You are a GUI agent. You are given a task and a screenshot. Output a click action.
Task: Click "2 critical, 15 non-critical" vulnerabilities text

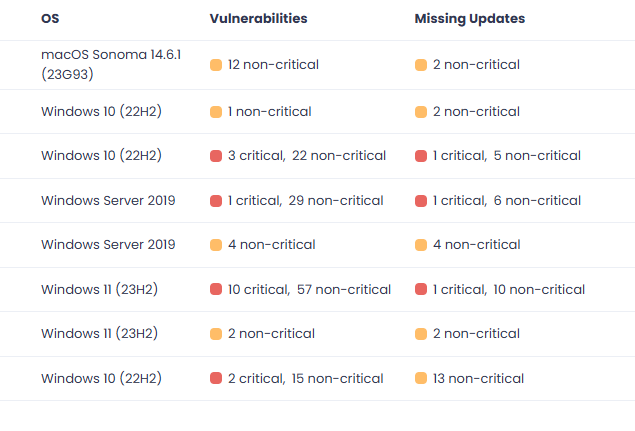305,379
